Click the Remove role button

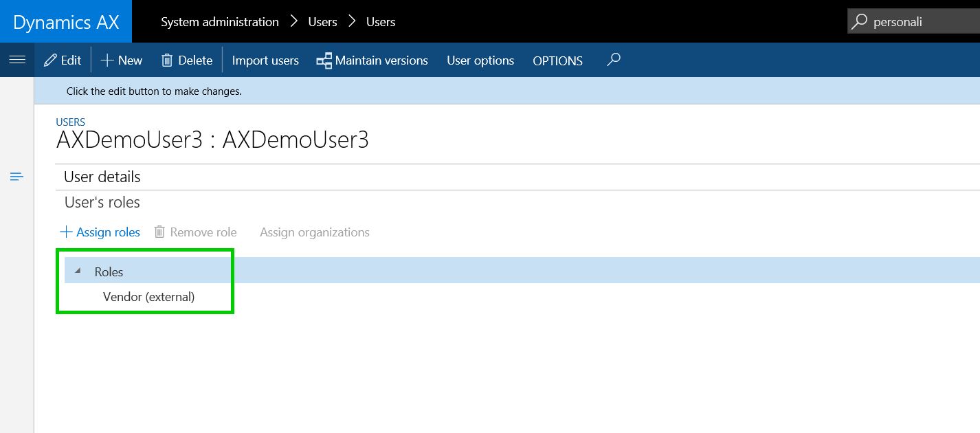[196, 232]
